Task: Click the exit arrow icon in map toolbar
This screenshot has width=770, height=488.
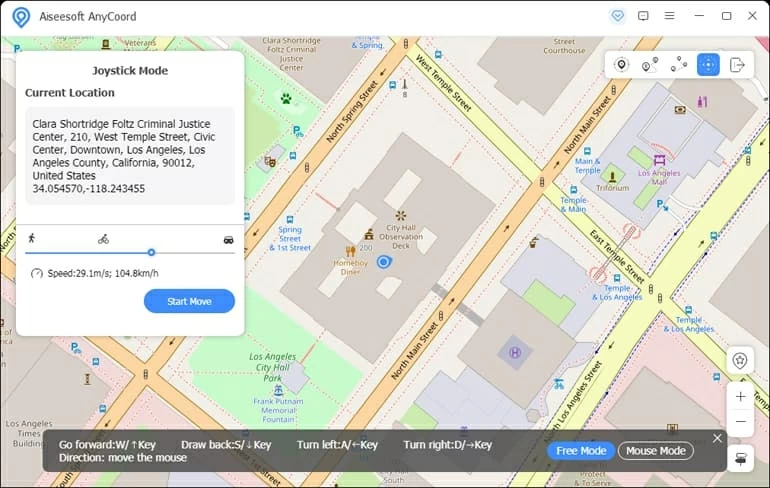Action: pyautogui.click(x=737, y=65)
